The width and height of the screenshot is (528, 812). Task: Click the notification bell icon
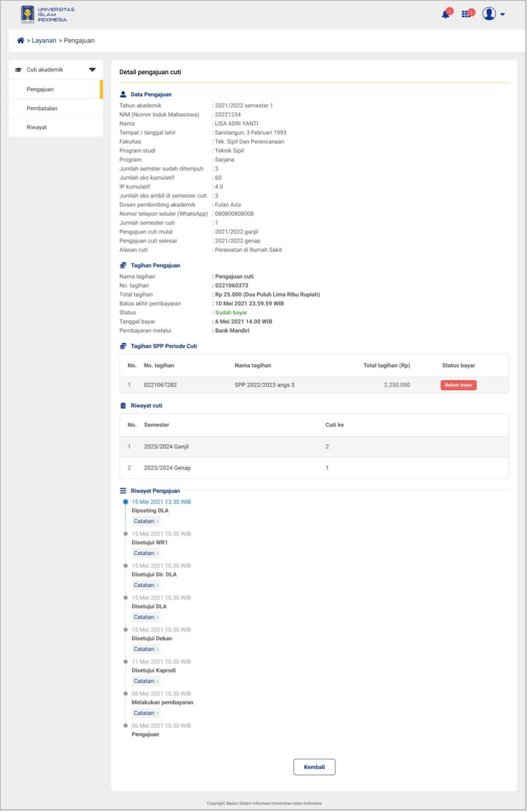tap(446, 14)
